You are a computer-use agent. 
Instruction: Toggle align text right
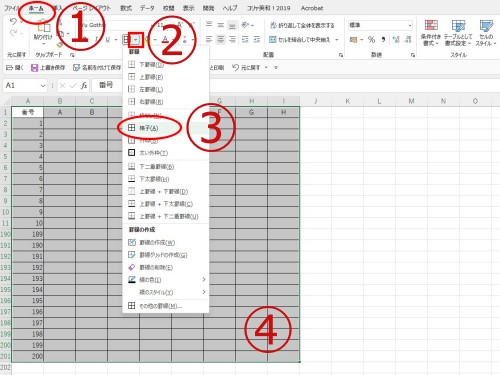[232, 40]
